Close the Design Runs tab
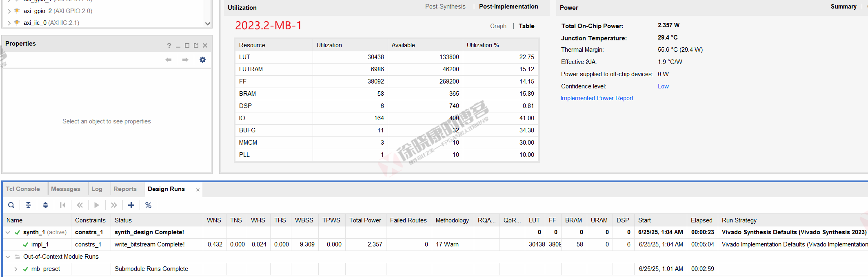 tap(198, 190)
